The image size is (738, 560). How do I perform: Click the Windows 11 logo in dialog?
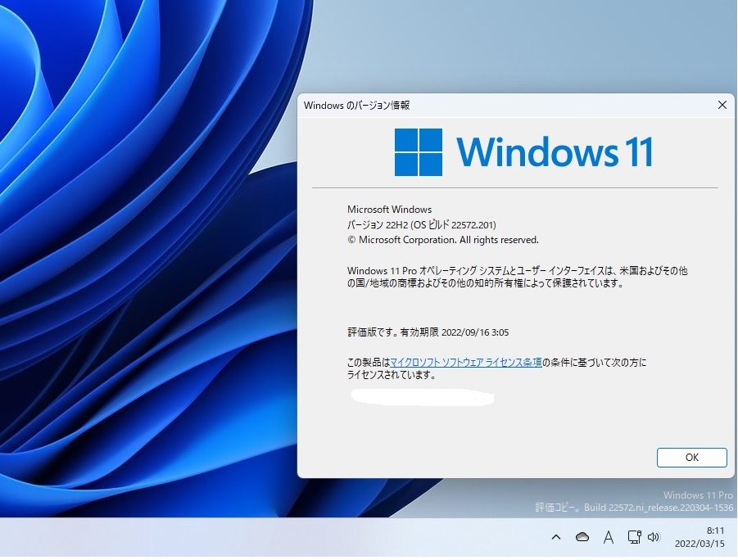pyautogui.click(x=523, y=152)
